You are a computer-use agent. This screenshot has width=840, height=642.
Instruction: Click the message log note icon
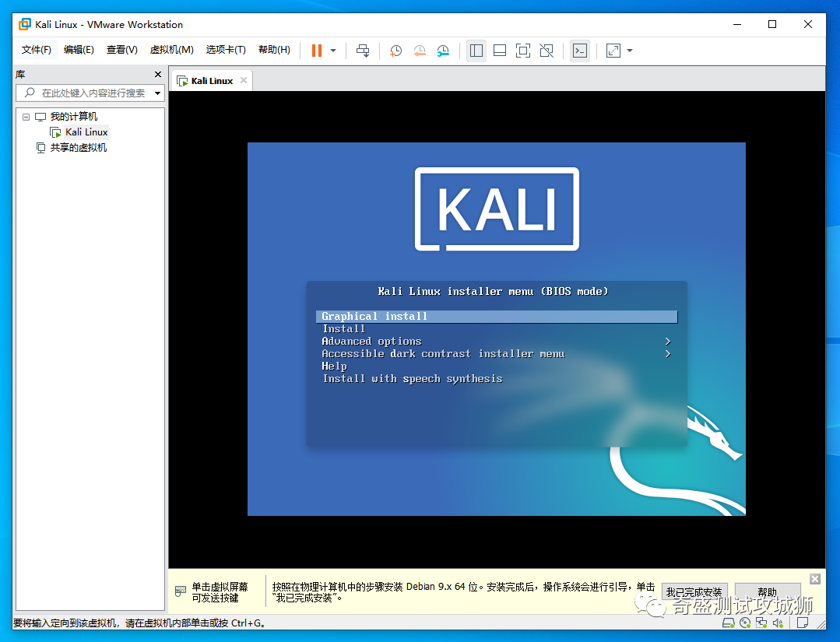802,623
